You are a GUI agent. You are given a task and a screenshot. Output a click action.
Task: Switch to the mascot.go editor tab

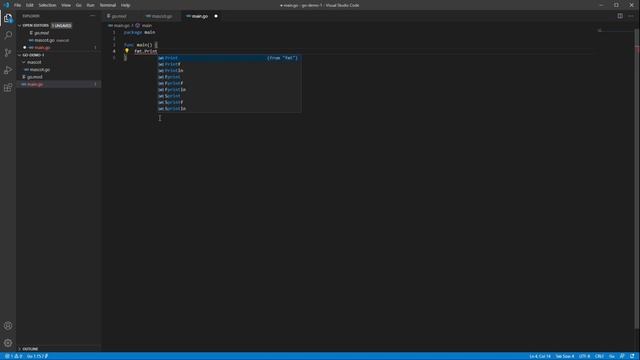(161, 16)
